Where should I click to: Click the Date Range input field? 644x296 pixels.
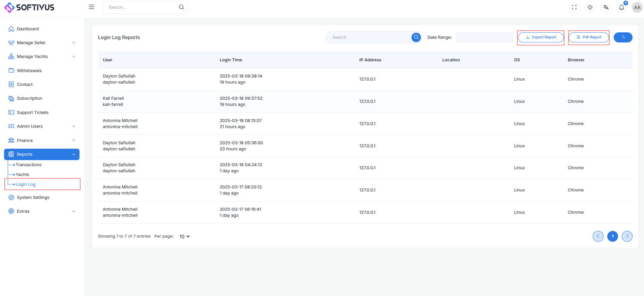[x=484, y=37]
